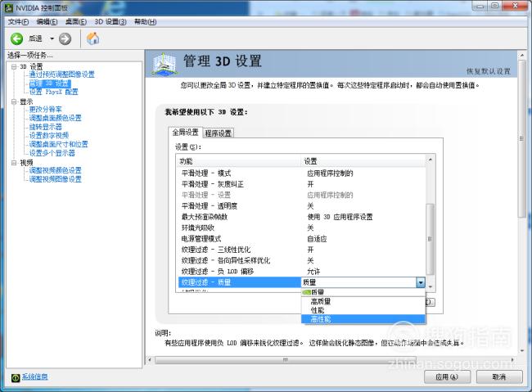Open 调整视频颜色设置 in tree
The width and height of the screenshot is (532, 392).
(56, 170)
